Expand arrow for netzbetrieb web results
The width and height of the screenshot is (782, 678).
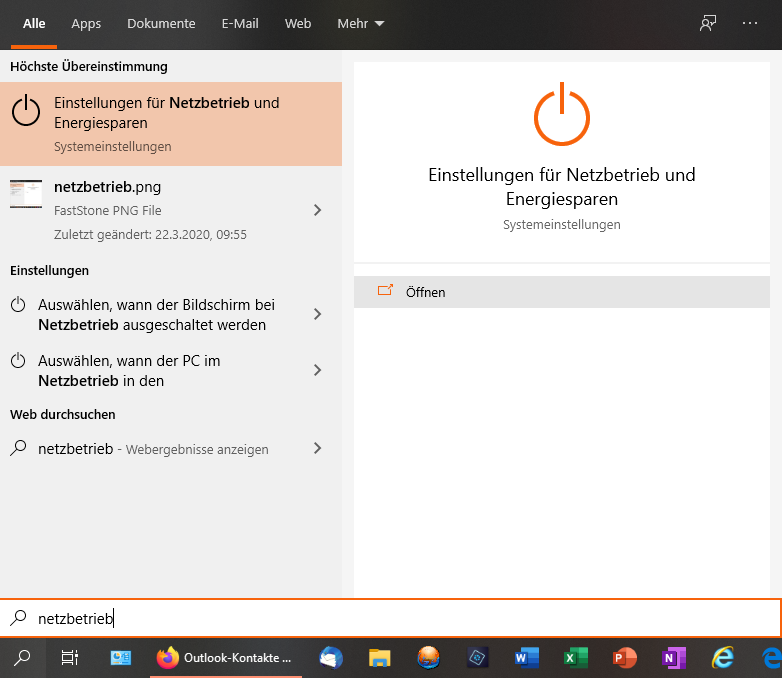tap(317, 448)
